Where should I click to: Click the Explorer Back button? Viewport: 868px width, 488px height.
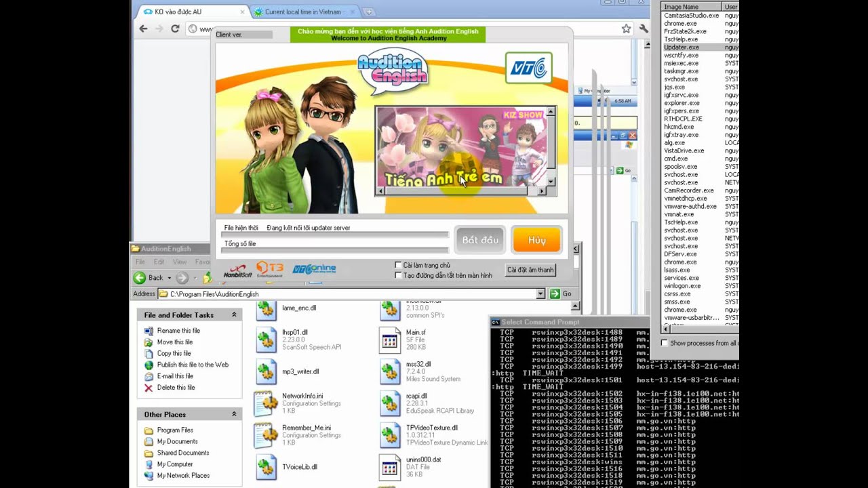point(149,277)
